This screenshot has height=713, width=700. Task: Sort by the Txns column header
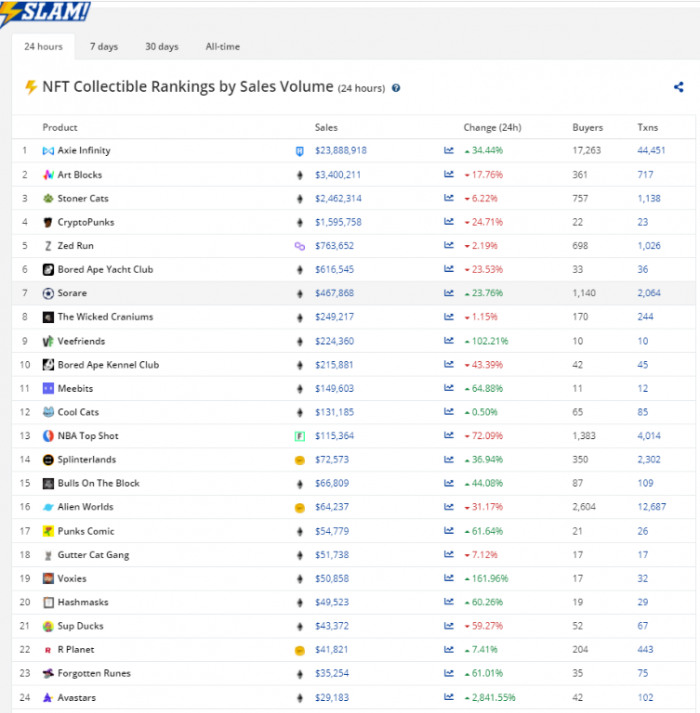pos(648,127)
